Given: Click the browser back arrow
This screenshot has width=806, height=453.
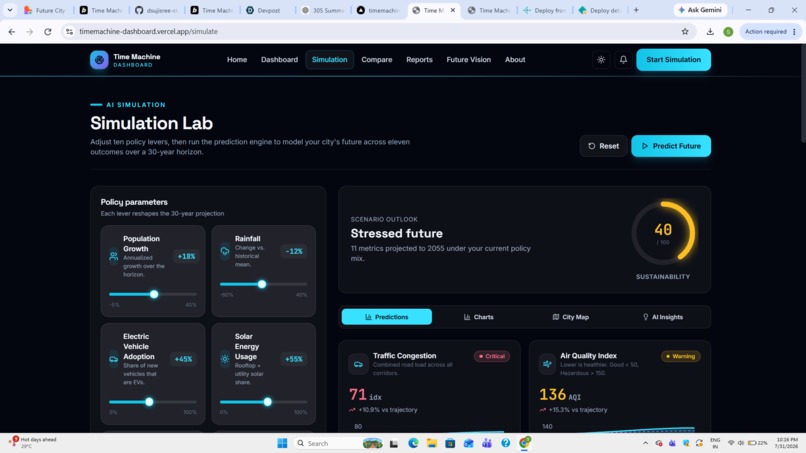Looking at the screenshot, I should (12, 31).
